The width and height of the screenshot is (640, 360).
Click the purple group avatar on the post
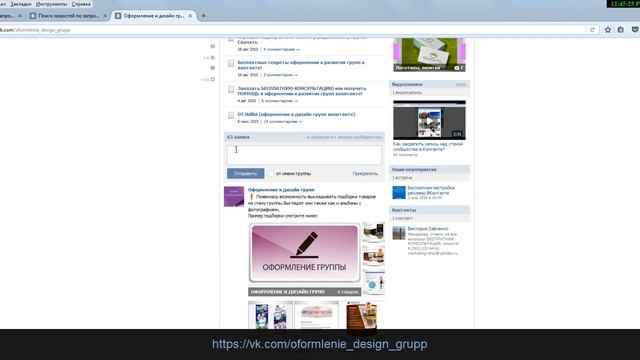pyautogui.click(x=234, y=196)
